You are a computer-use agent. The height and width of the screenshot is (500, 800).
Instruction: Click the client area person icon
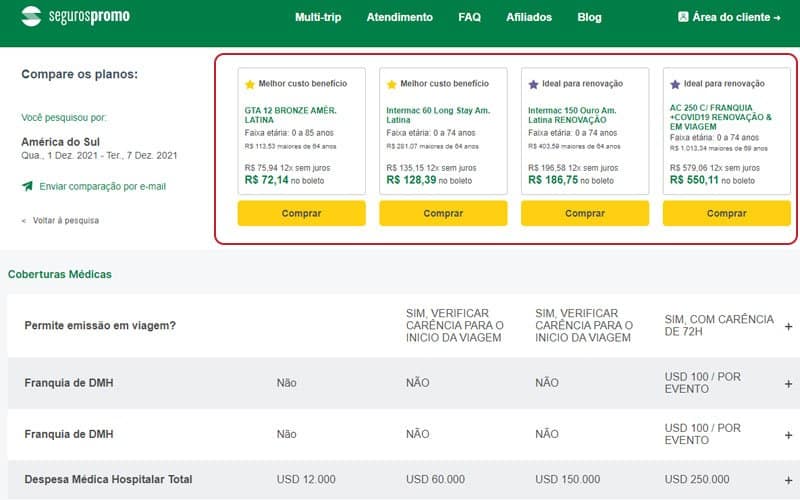pos(683,17)
